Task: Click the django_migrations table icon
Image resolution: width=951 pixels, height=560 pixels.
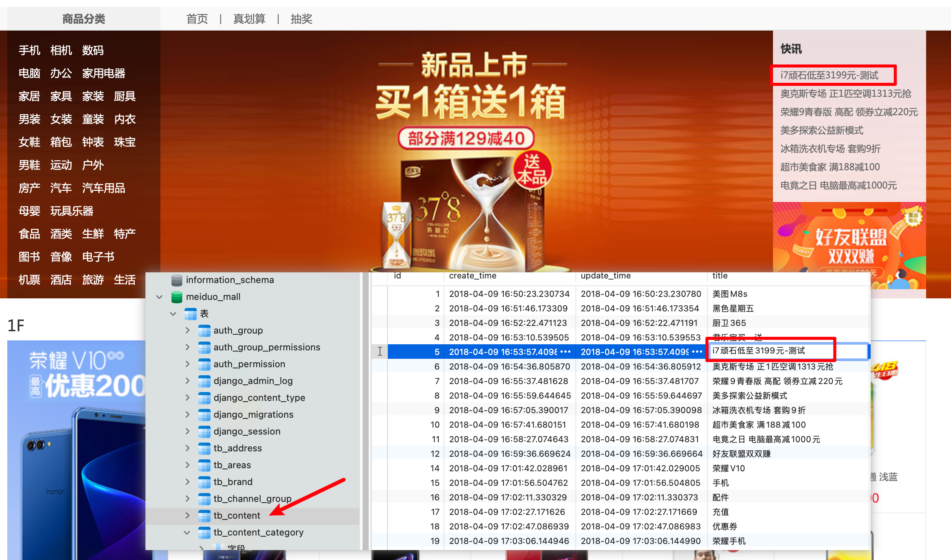Action: (x=204, y=415)
